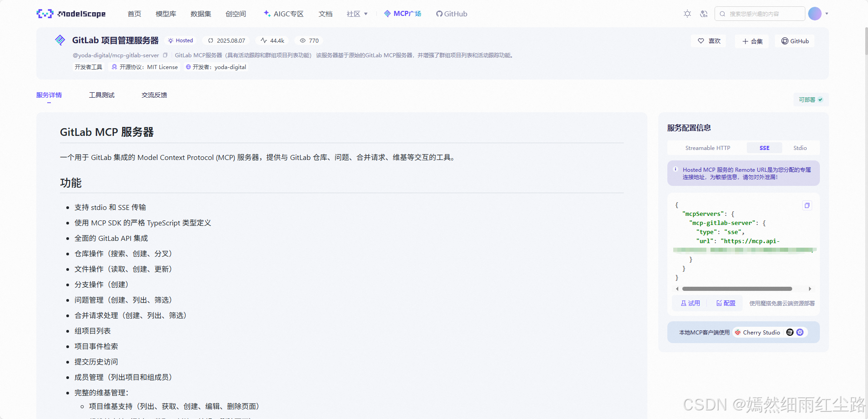The width and height of the screenshot is (868, 419).
Task: Click the list item 组项目列表
Action: point(93,331)
